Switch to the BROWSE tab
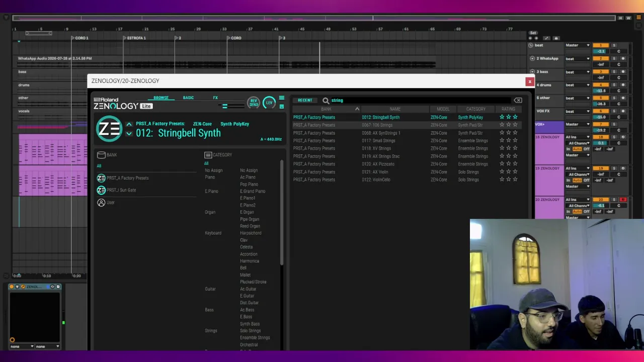Image resolution: width=644 pixels, height=362 pixels. 161,98
